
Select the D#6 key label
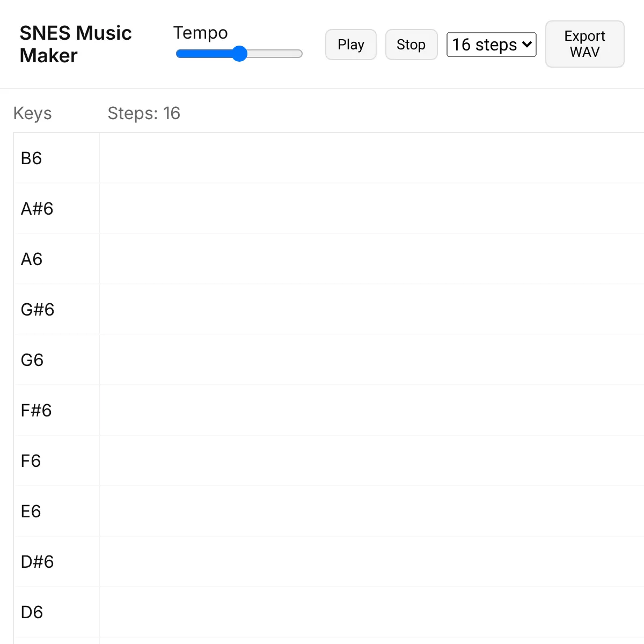[38, 562]
